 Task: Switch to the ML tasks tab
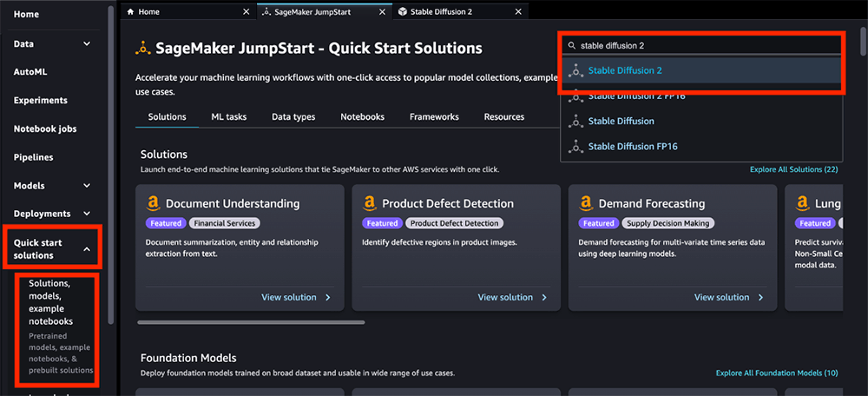coord(228,117)
